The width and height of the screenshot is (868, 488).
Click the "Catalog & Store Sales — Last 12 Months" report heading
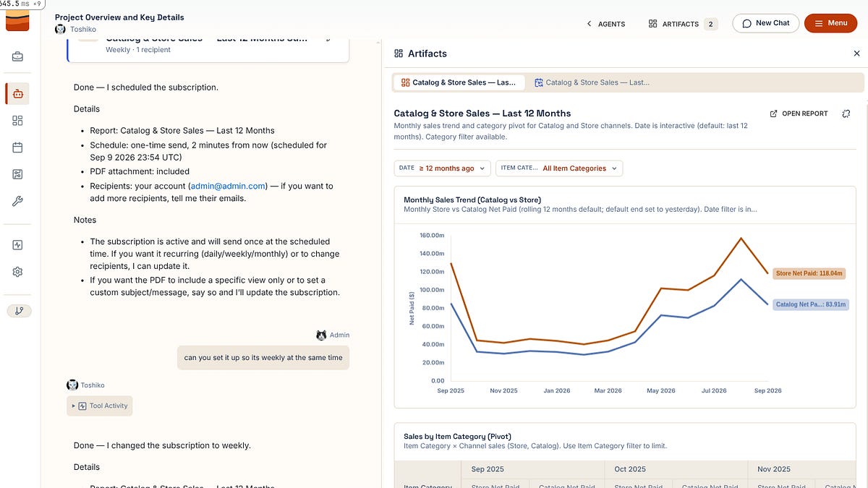pyautogui.click(x=482, y=114)
